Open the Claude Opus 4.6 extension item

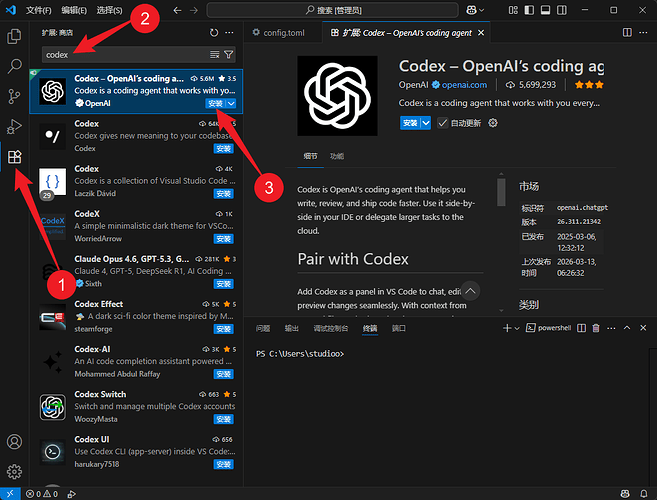pyautogui.click(x=136, y=272)
